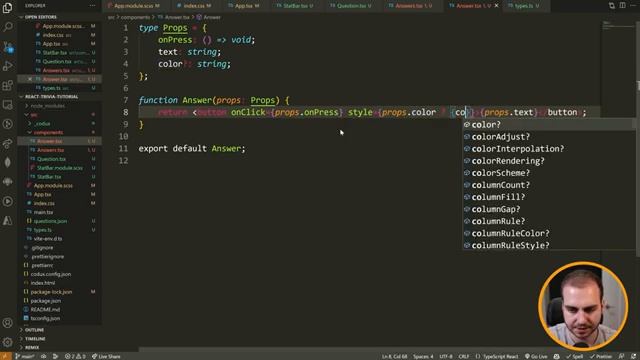The image size is (640, 360).
Task: Click the CRLF line ending indicator
Action: [x=464, y=356]
